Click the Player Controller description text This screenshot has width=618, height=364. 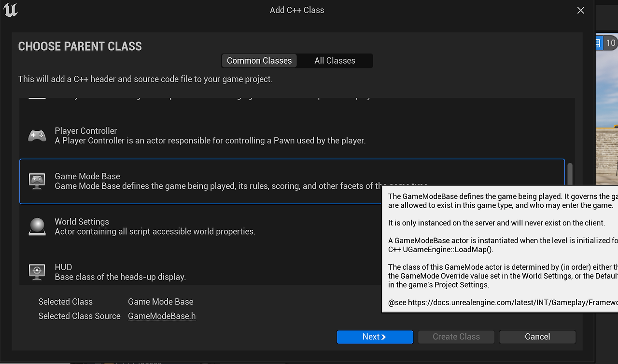[210, 141]
